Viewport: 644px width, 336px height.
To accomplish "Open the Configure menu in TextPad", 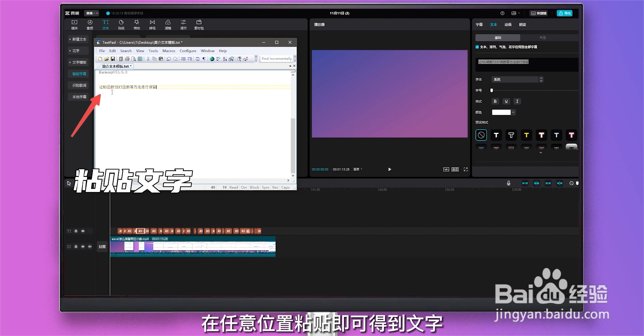I will tap(188, 51).
